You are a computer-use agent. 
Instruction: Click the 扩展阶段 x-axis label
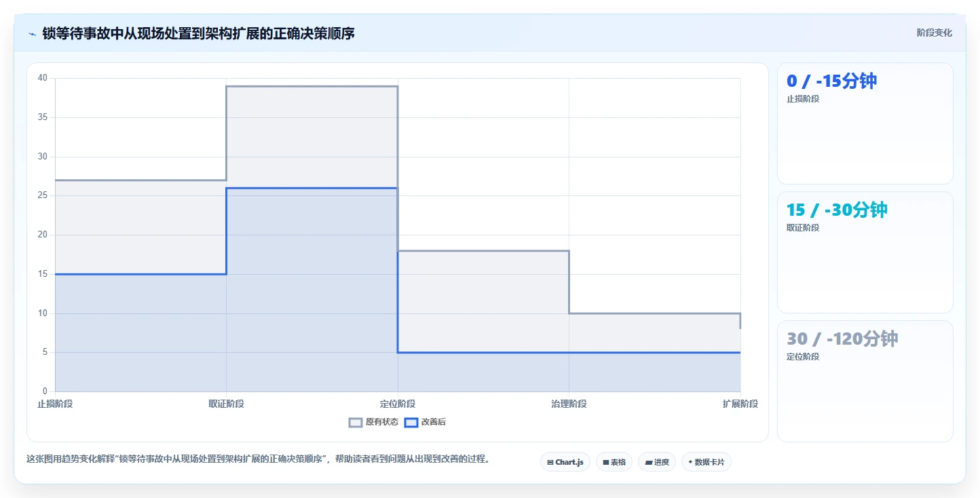pos(740,404)
